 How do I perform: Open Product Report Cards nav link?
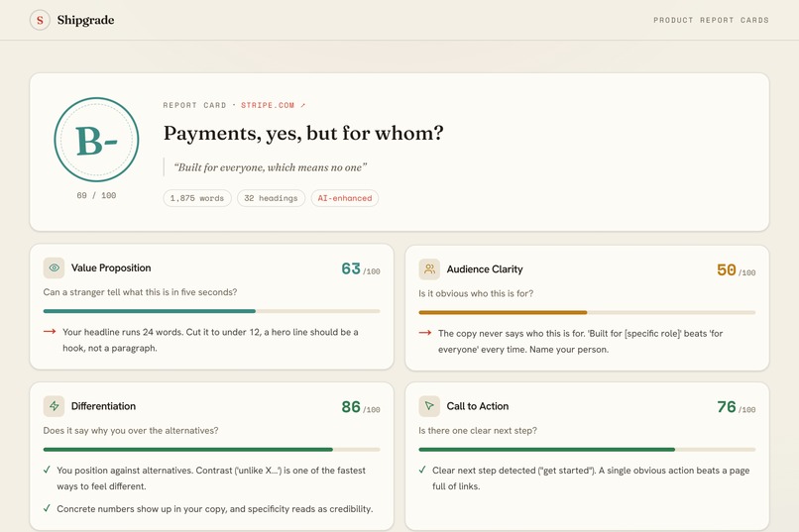pos(711,21)
